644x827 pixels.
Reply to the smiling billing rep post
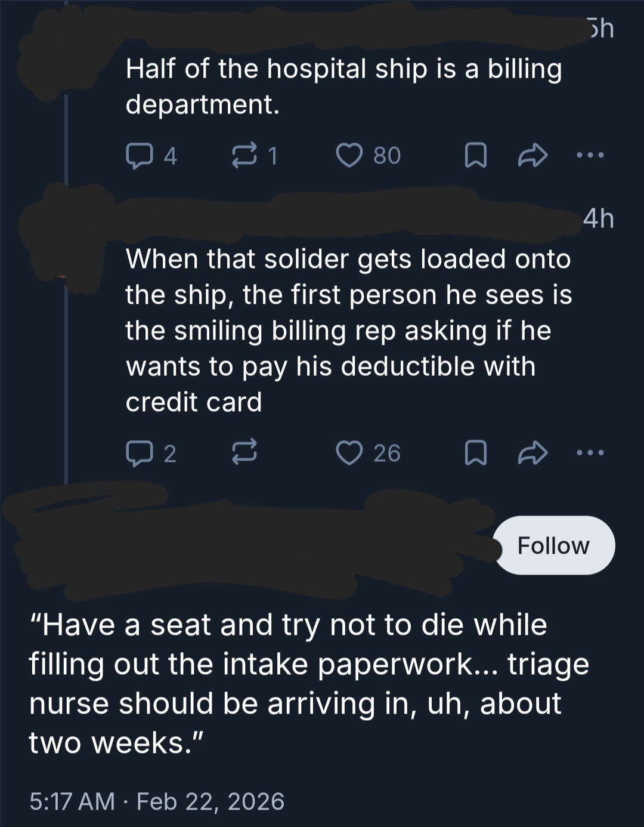(x=138, y=453)
